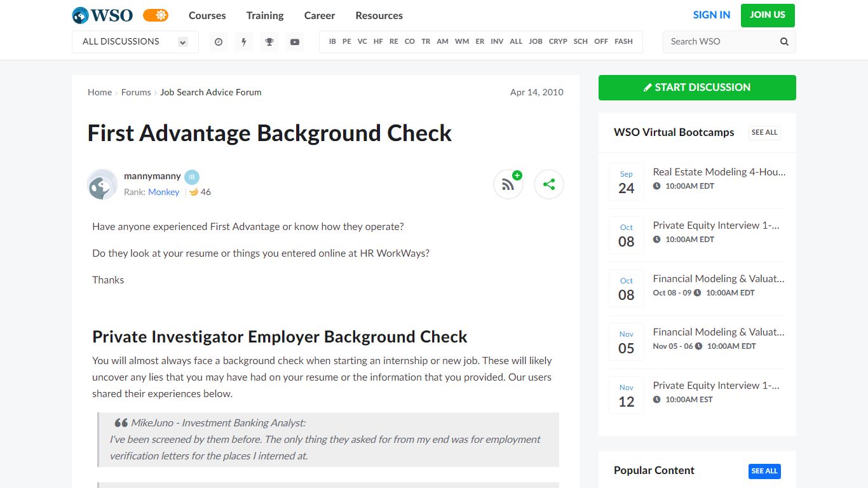Toggle the light/dark mode switch
The image size is (868, 488).
(x=156, y=15)
